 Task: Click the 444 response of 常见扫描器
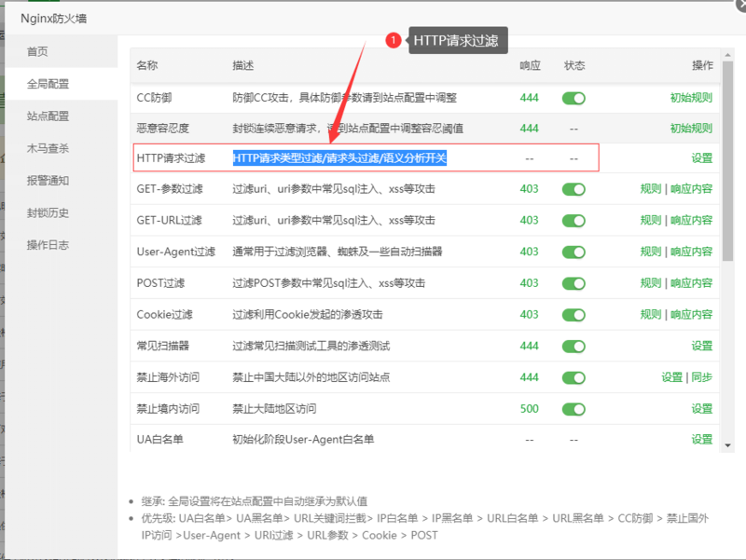coord(529,346)
